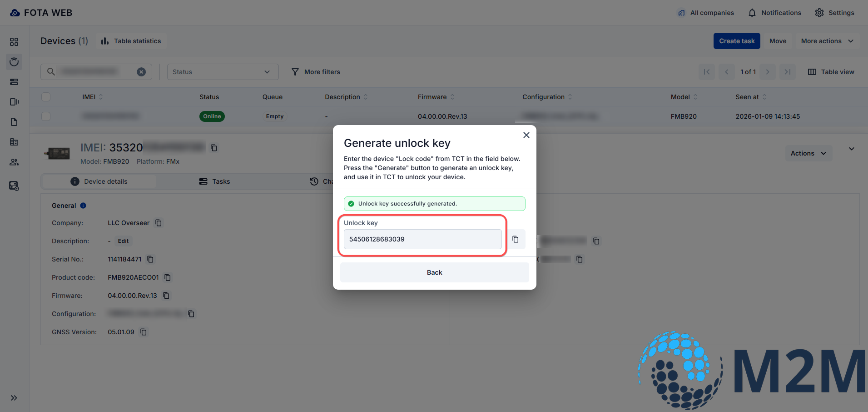Switch to the Device details tab
868x412 pixels.
coord(99,181)
